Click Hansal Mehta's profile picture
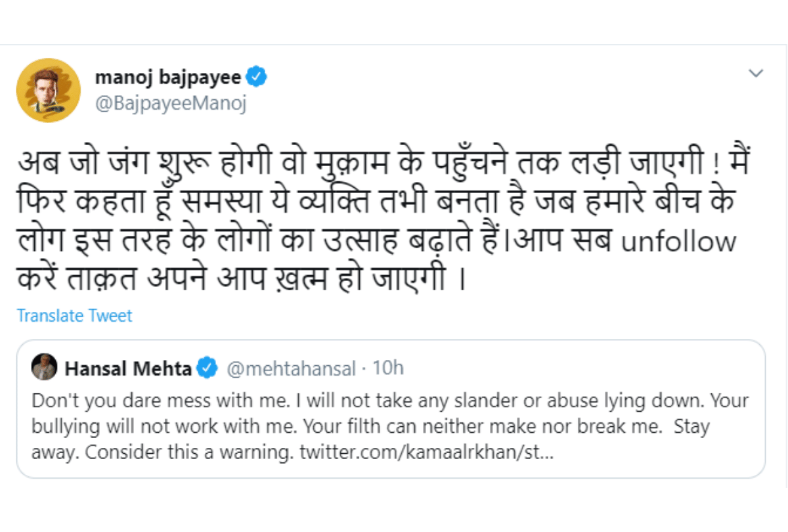 43,368
